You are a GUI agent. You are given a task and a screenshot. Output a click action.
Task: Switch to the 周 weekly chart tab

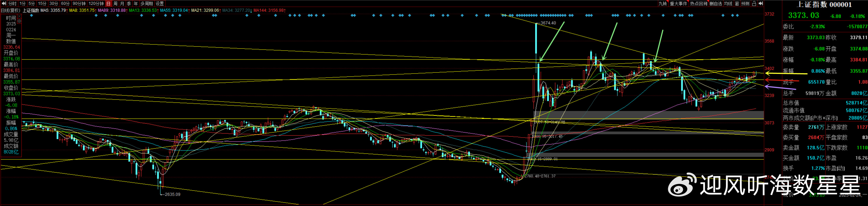[115, 3]
